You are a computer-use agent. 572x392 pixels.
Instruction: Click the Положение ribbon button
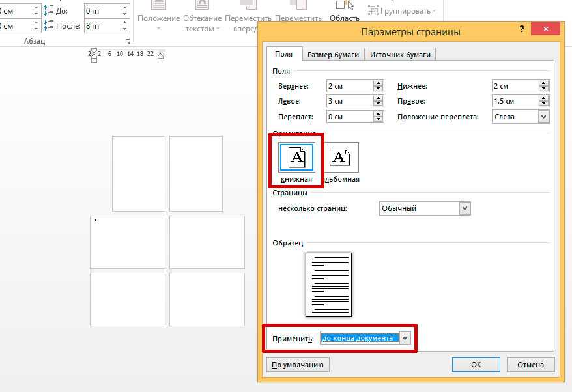coord(158,18)
